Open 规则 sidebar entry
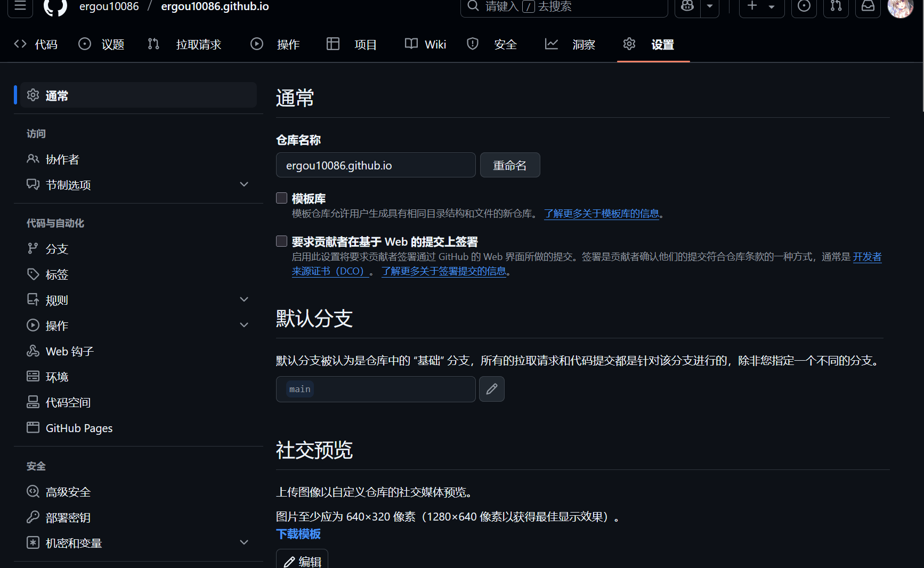 (139, 300)
